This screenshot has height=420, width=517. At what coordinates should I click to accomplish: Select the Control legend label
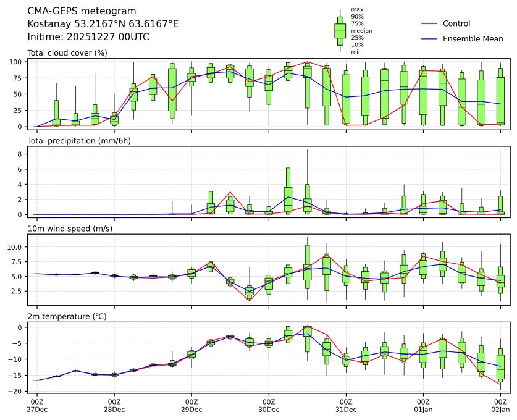click(x=456, y=23)
